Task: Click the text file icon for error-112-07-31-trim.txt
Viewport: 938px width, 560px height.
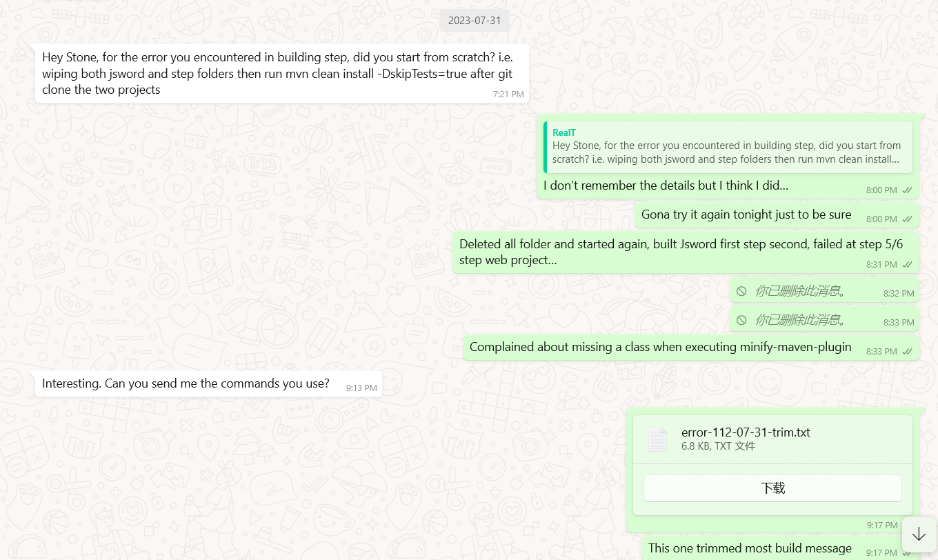Action: 657,439
